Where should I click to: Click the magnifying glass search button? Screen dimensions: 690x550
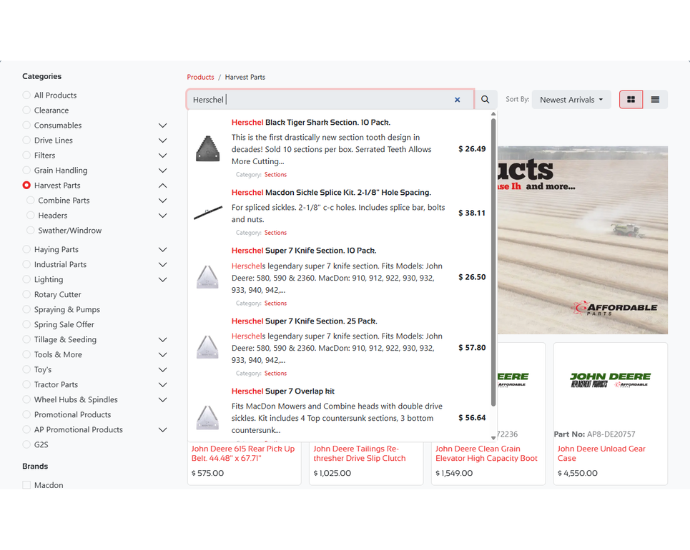click(x=485, y=99)
